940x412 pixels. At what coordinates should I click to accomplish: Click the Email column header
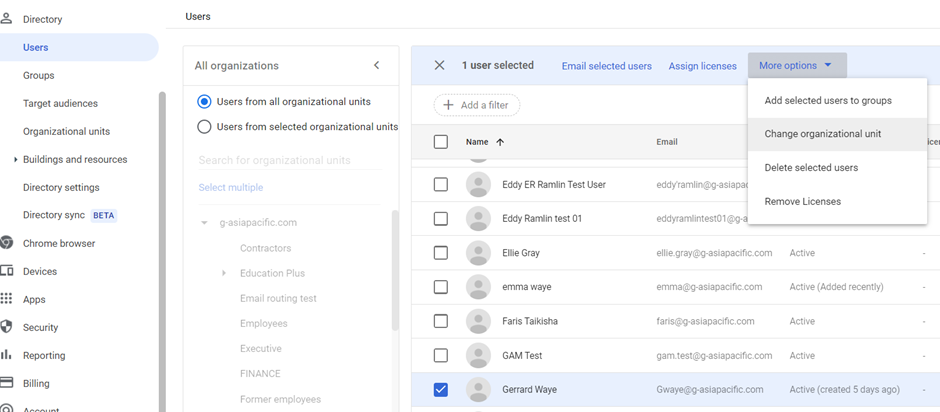[667, 142]
